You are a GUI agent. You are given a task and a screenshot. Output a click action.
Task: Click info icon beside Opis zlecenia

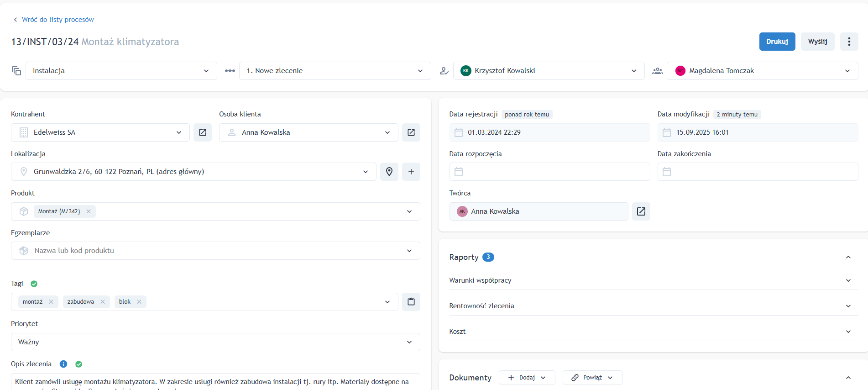tap(63, 364)
